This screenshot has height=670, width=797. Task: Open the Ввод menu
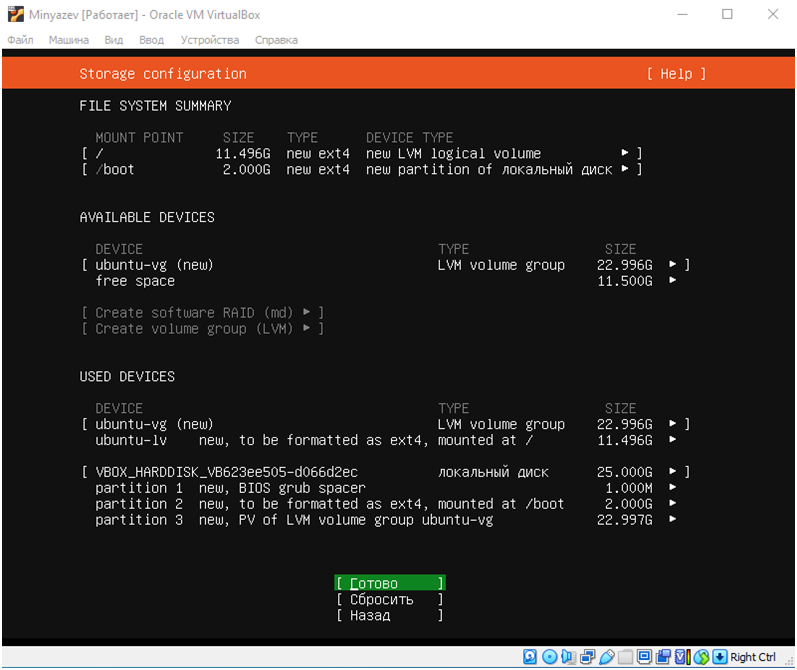tap(151, 40)
